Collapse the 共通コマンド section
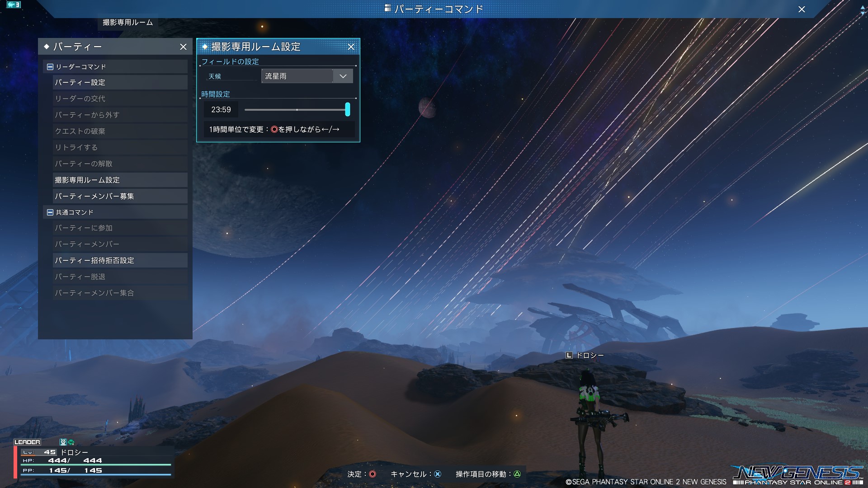The width and height of the screenshot is (868, 488). coord(50,212)
